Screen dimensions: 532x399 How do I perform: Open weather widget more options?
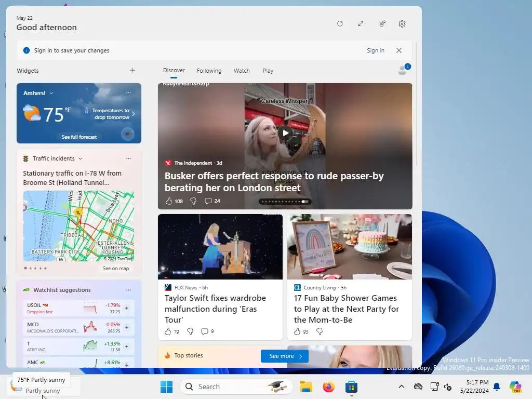click(x=128, y=92)
